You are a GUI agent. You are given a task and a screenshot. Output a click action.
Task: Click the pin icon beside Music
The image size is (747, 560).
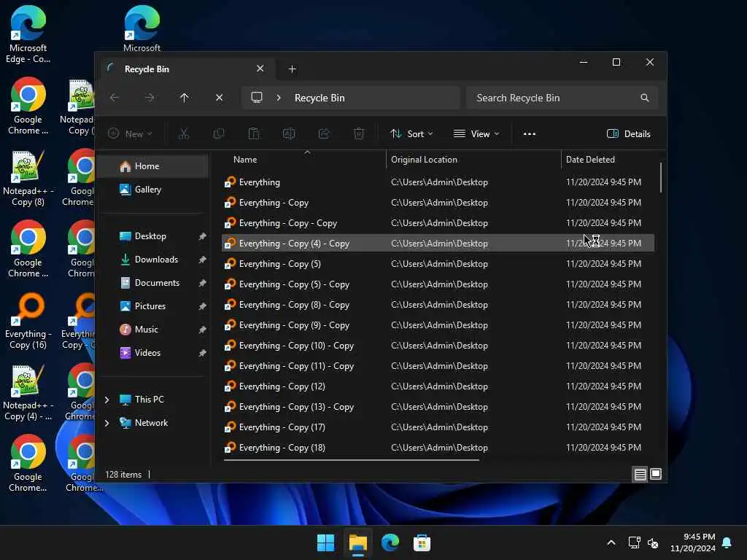203,330
